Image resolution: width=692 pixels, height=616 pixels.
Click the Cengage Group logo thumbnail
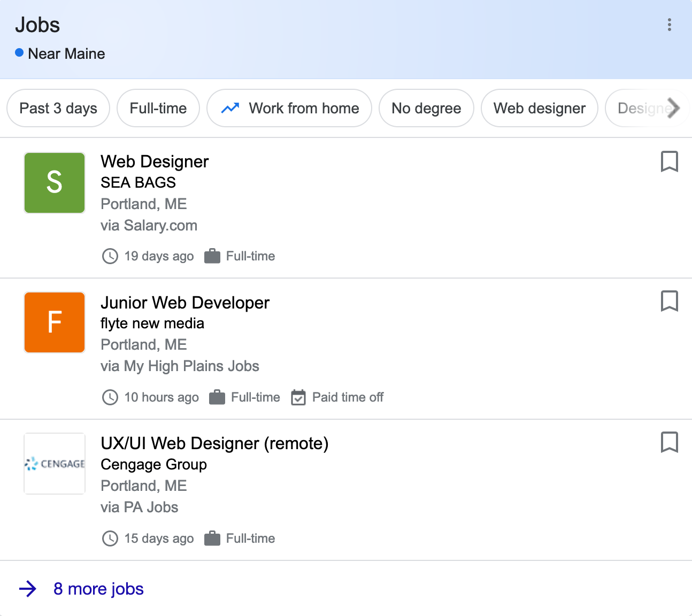(x=54, y=464)
